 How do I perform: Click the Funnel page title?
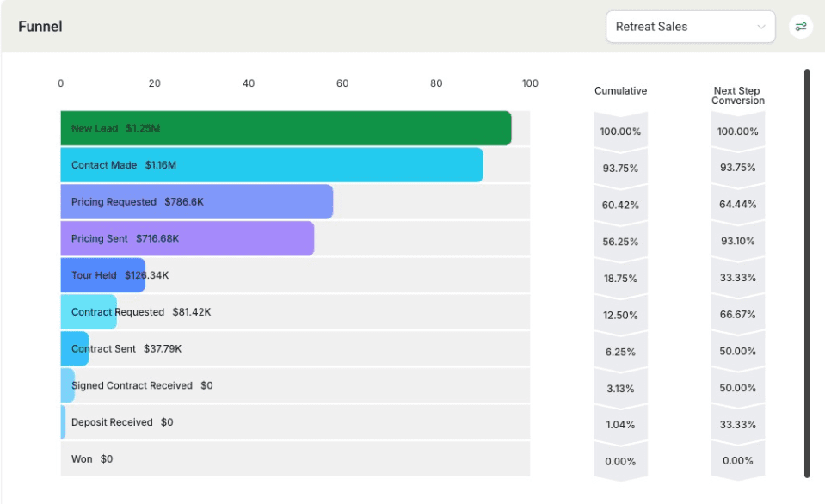[x=41, y=26]
